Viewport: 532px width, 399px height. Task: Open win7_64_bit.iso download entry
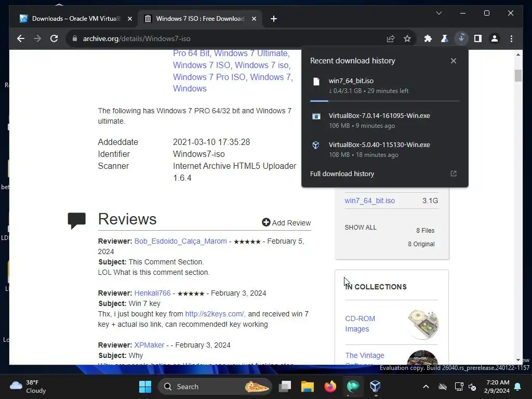[385, 86]
